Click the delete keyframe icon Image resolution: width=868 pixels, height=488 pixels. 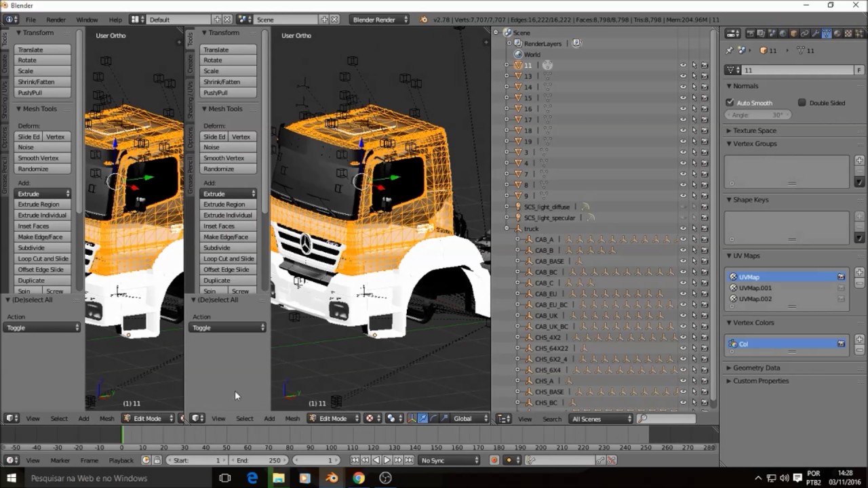coord(612,460)
